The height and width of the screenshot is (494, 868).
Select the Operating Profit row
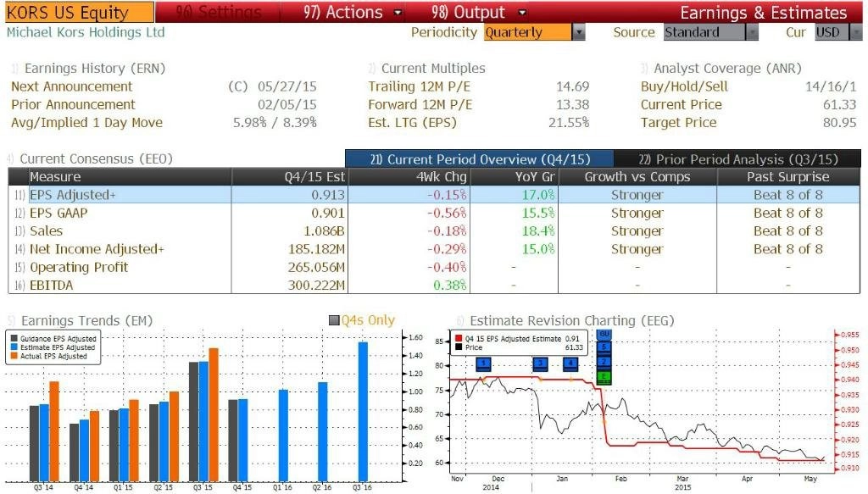pyautogui.click(x=434, y=267)
